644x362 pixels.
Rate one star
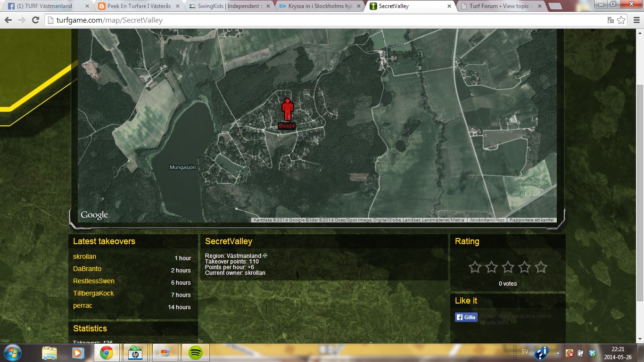(x=475, y=267)
